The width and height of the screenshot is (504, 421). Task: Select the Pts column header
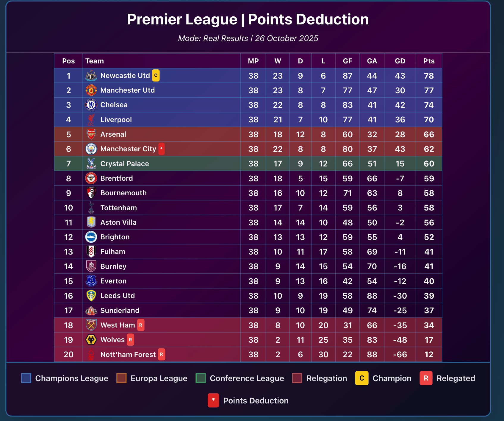click(x=429, y=61)
